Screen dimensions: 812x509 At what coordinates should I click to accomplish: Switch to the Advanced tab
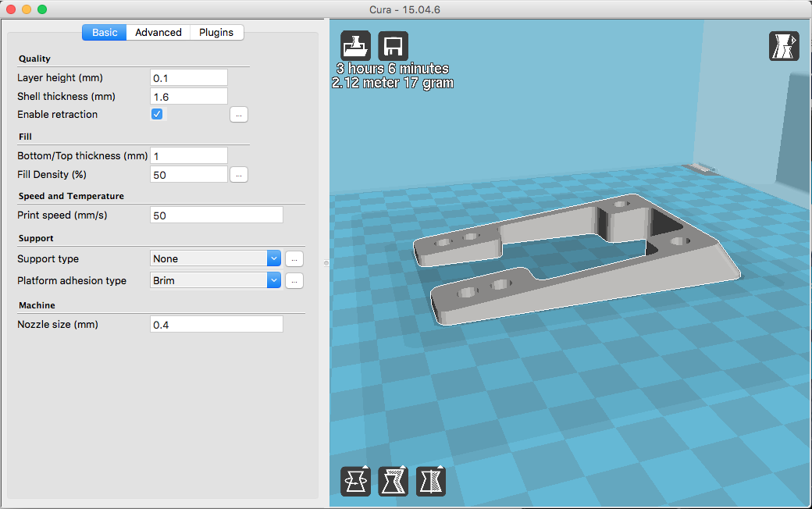158,32
